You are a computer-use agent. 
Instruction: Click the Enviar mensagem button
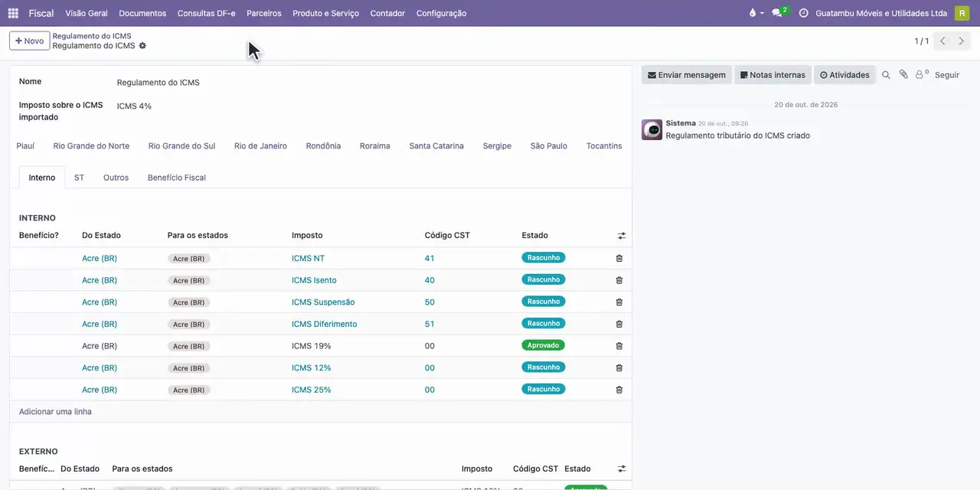[687, 75]
